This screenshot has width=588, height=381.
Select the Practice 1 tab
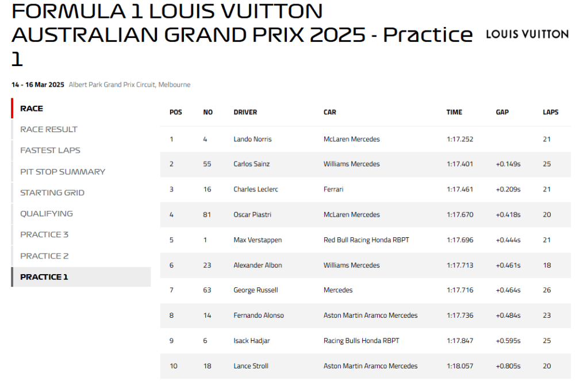coord(44,277)
